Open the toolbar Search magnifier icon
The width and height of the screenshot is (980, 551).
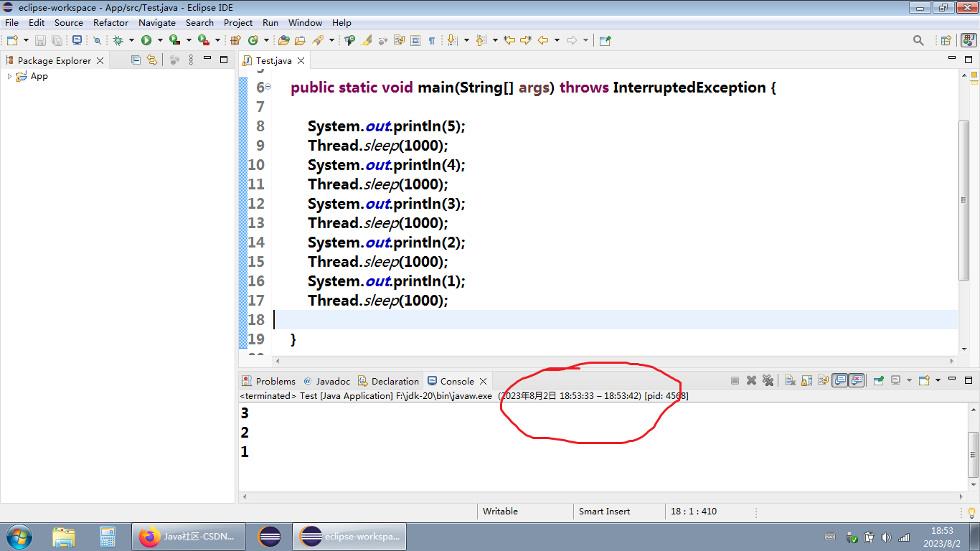(x=918, y=41)
